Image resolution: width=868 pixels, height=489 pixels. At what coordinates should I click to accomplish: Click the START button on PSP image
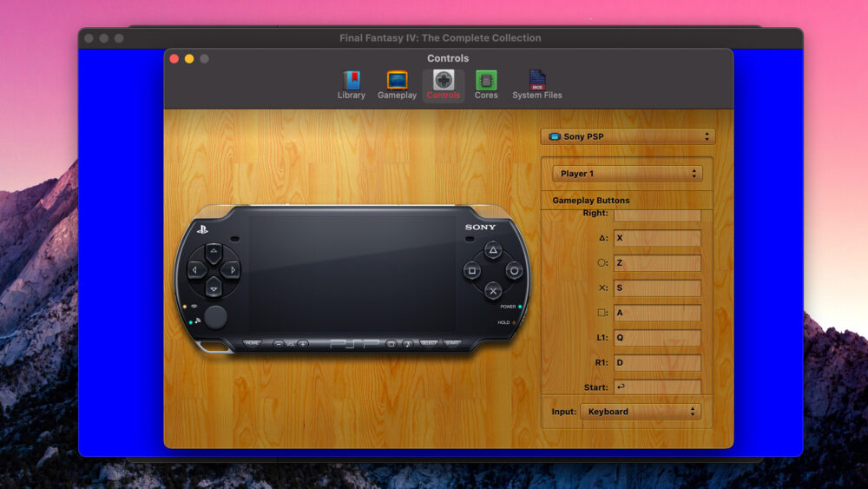pos(452,343)
